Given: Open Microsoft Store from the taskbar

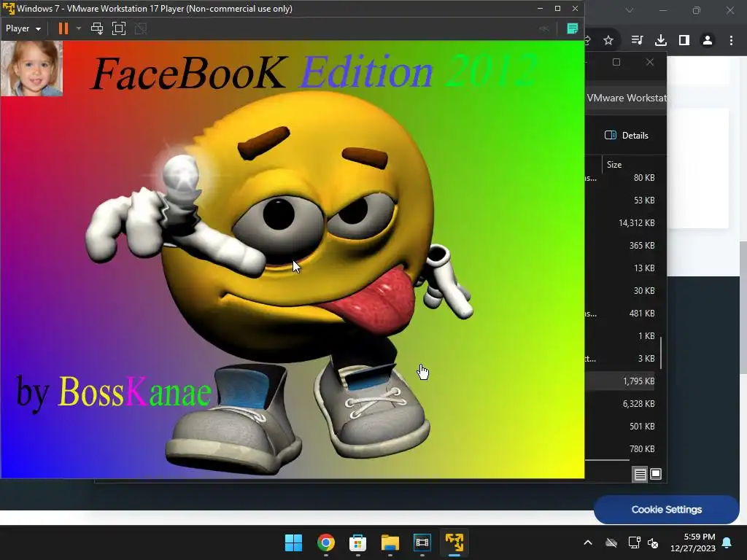Looking at the screenshot, I should (357, 542).
